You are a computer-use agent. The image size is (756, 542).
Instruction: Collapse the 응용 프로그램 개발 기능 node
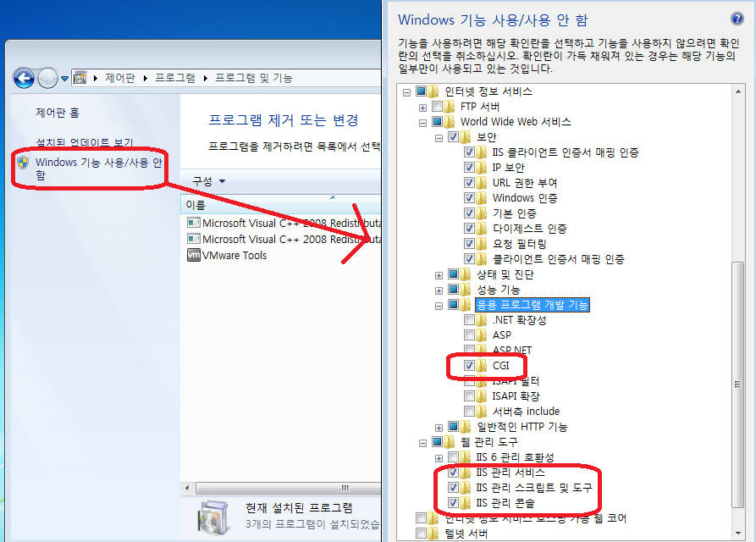click(x=439, y=307)
